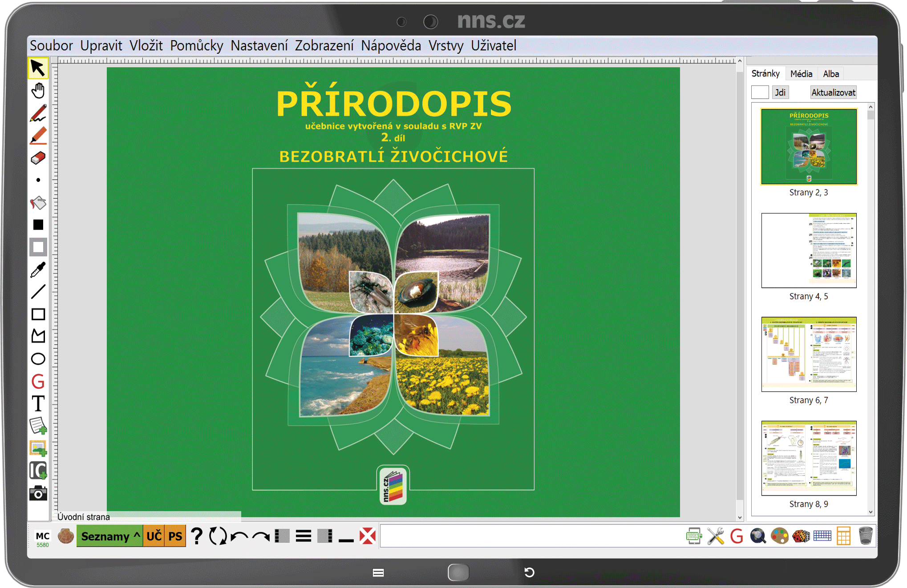Select the eraser tool
The height and width of the screenshot is (588, 907).
[x=38, y=158]
